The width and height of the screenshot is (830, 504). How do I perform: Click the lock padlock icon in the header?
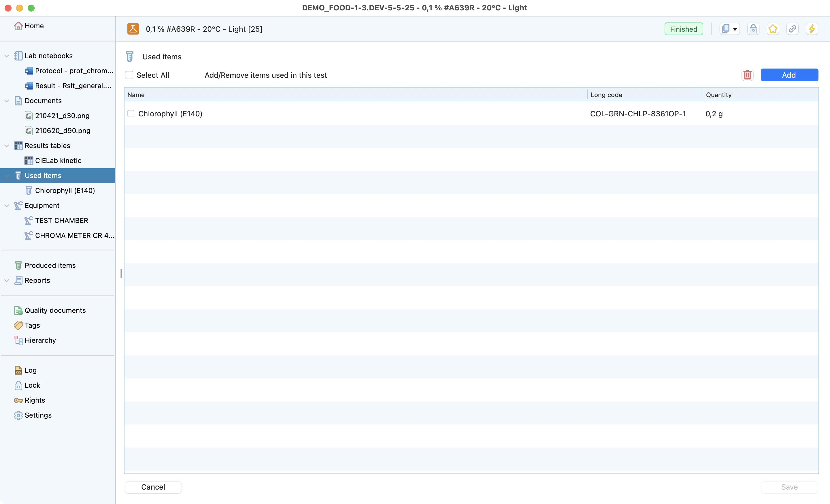[753, 29]
